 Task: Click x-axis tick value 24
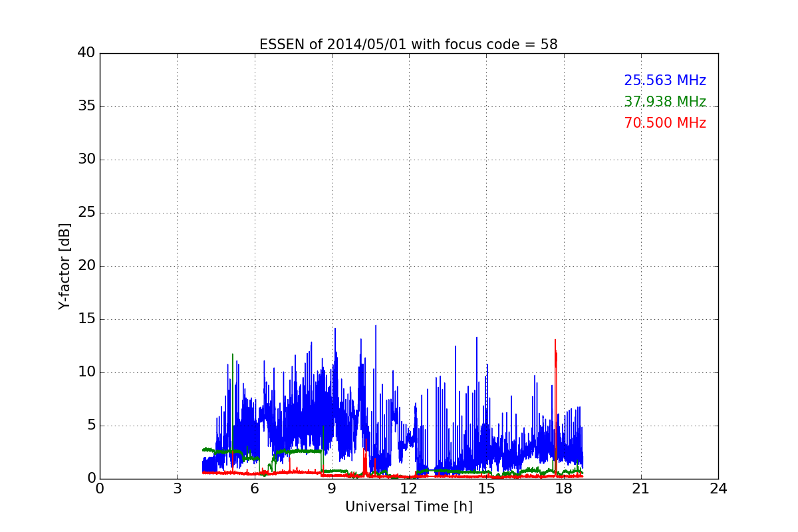(x=718, y=489)
